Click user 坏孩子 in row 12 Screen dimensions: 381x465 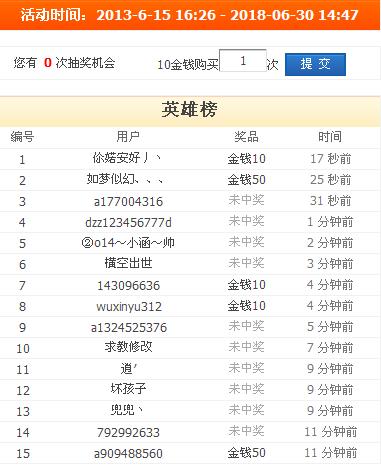click(128, 389)
